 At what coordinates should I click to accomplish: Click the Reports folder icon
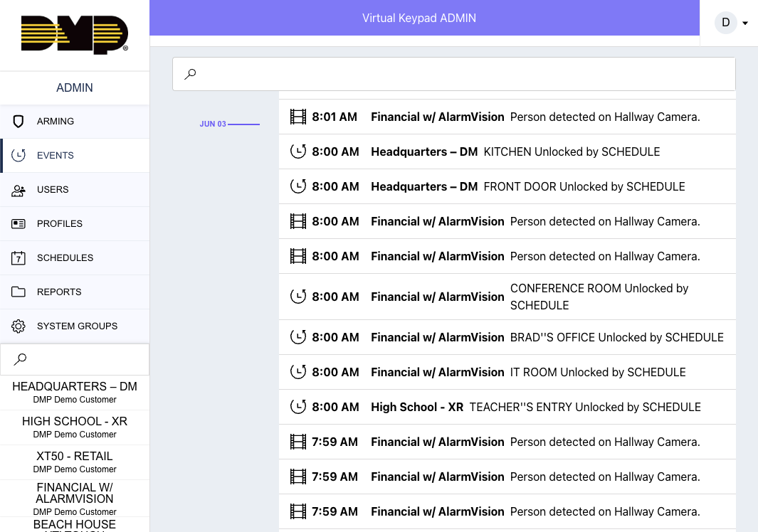click(19, 292)
